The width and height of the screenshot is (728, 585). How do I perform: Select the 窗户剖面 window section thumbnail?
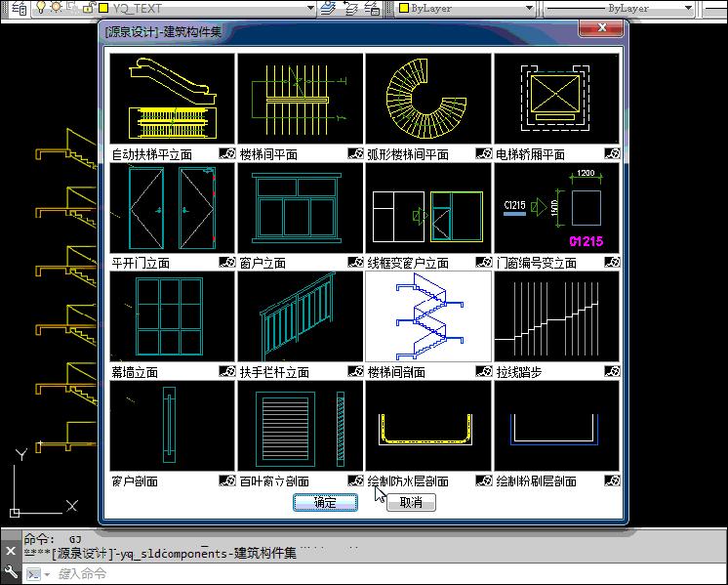click(x=173, y=426)
